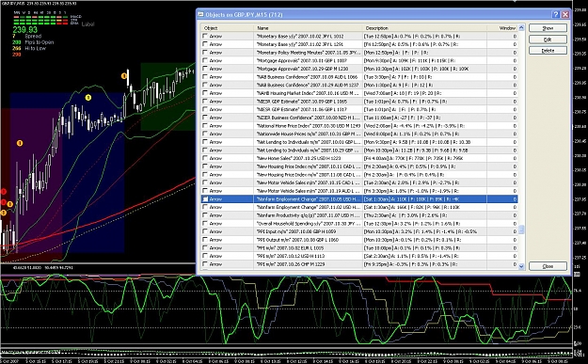This screenshot has height=364, width=588.
Task: Select "NIESR GDP Estimate" 2007.10.09 row name
Action: point(302,102)
